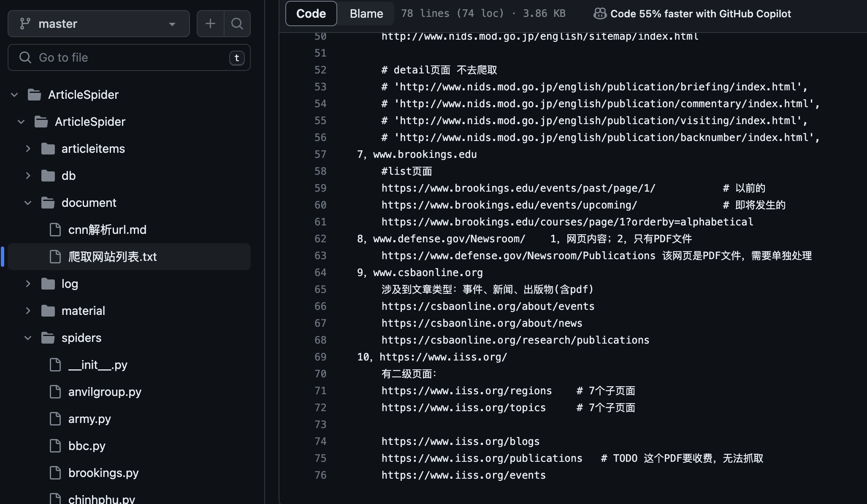Click line number 76
The height and width of the screenshot is (504, 867).
320,475
